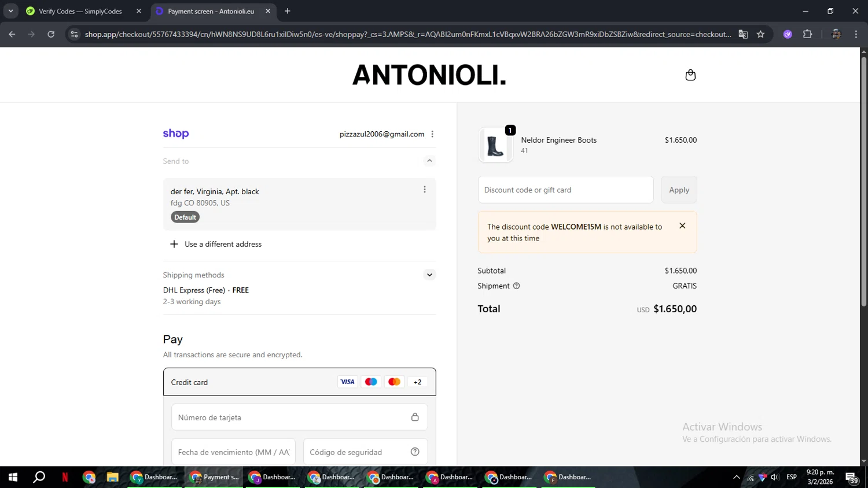Image resolution: width=868 pixels, height=488 pixels.
Task: Click the ANTONIOLI logo
Action: pos(429,75)
